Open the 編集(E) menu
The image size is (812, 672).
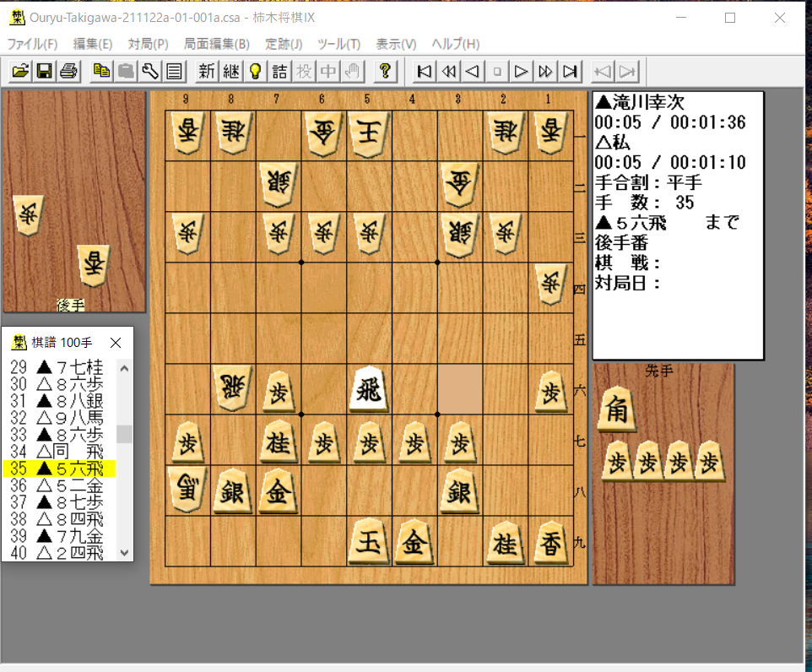pos(93,44)
